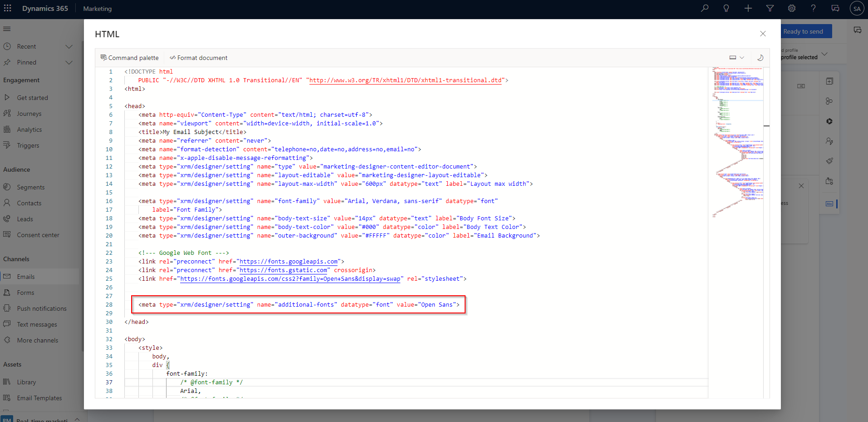Expand the Pinned section
The image size is (868, 422).
pyautogui.click(x=69, y=62)
